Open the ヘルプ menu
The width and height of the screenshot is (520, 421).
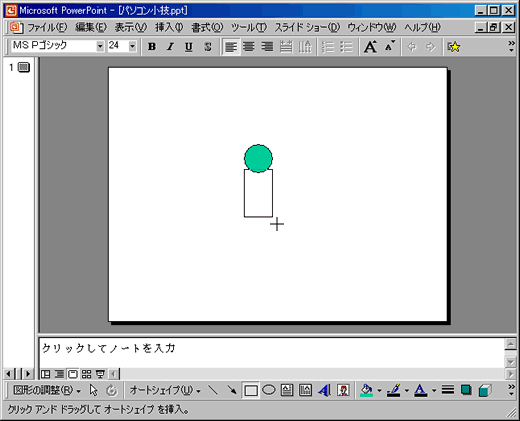pos(422,27)
